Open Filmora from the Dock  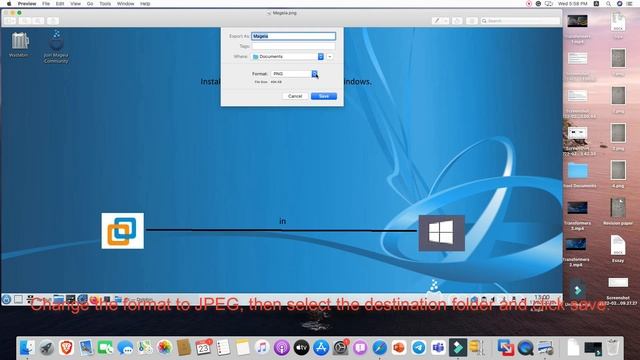click(458, 348)
